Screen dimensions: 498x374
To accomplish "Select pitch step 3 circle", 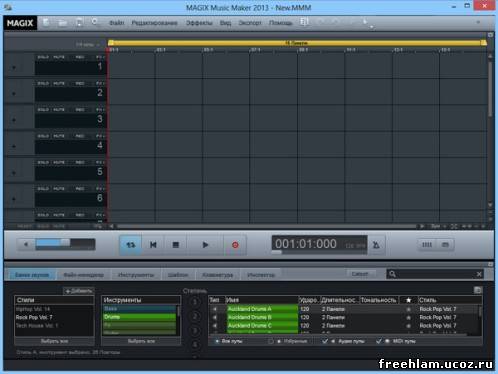I will (195, 331).
